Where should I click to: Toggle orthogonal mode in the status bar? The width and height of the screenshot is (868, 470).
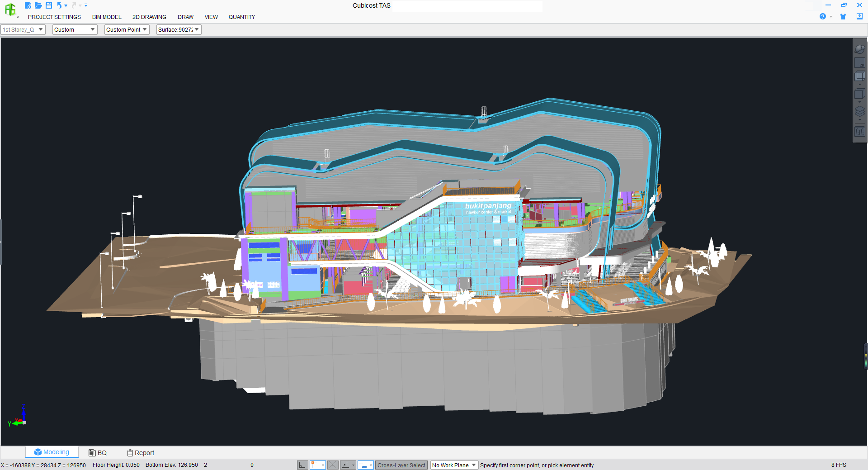tap(302, 465)
